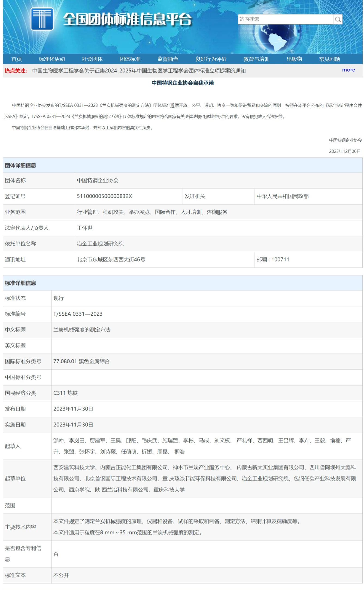Click the 发证机关 label cell
364x590 pixels.
pos(219,196)
